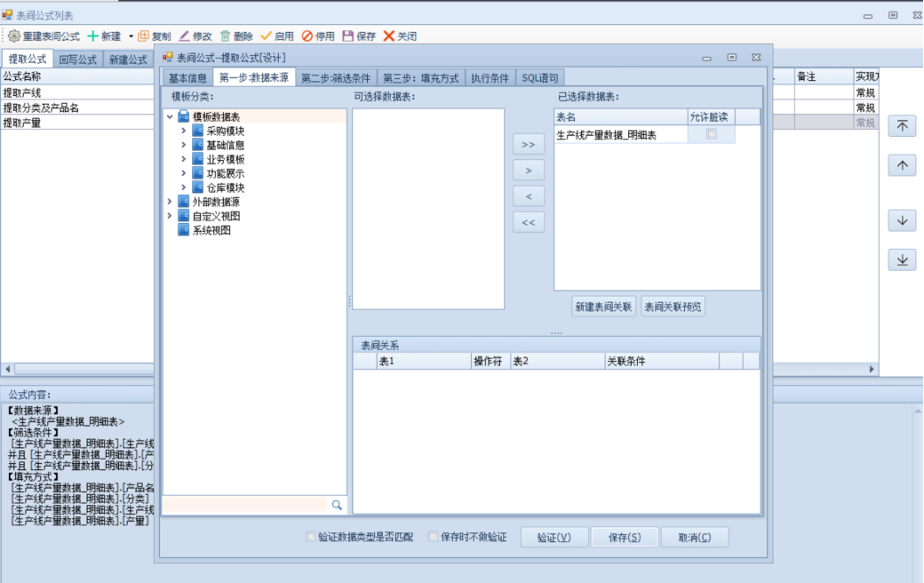Click the 删除 trash bin icon
Image resolution: width=924 pixels, height=583 pixels.
226,36
